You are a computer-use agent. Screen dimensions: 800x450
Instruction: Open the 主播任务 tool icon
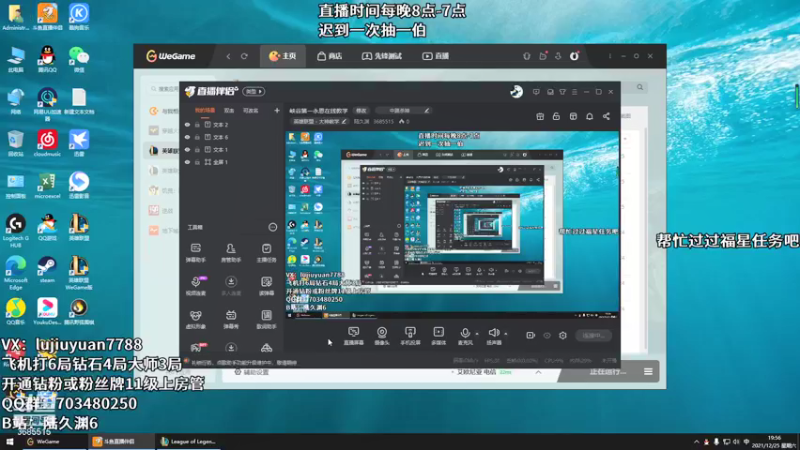(x=266, y=252)
